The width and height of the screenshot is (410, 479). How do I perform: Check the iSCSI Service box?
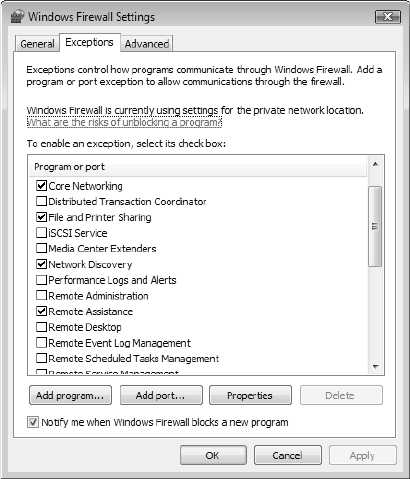click(41, 233)
